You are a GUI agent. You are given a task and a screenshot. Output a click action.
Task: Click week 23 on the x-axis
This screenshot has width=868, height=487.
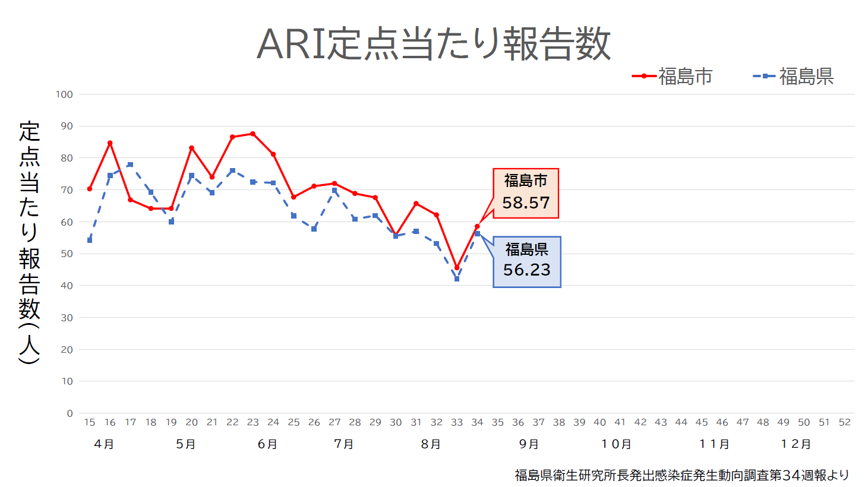(253, 422)
